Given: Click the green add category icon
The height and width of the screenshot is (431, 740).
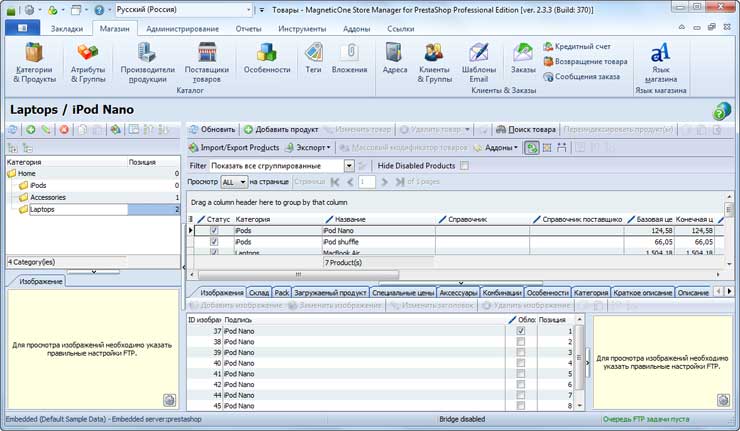Looking at the screenshot, I should (x=31, y=129).
